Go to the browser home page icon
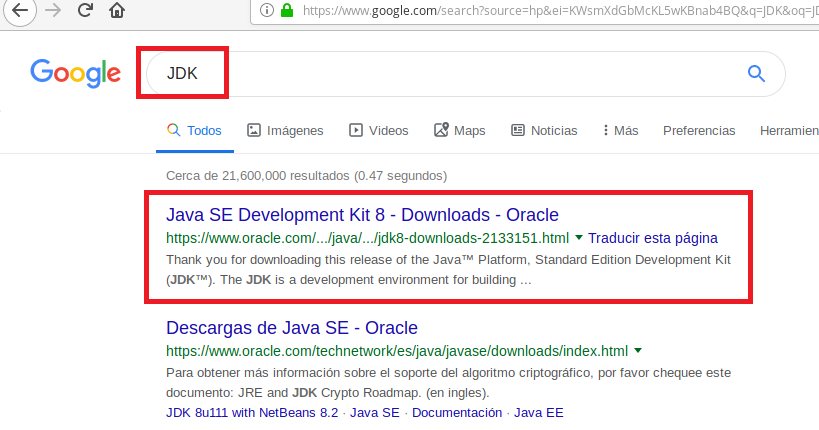 click(117, 11)
